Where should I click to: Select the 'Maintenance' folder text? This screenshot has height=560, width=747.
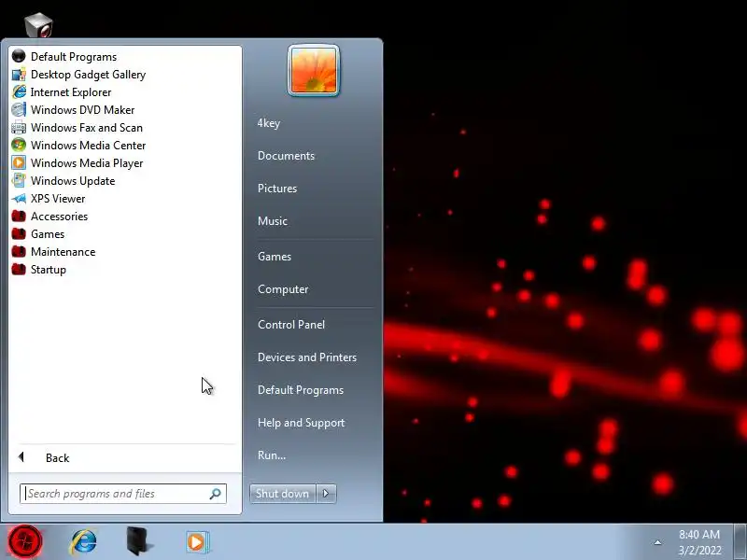click(x=63, y=251)
